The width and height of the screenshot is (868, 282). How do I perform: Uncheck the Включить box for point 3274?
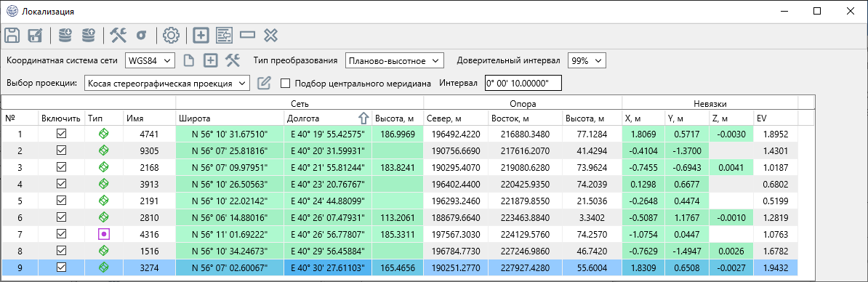click(62, 267)
